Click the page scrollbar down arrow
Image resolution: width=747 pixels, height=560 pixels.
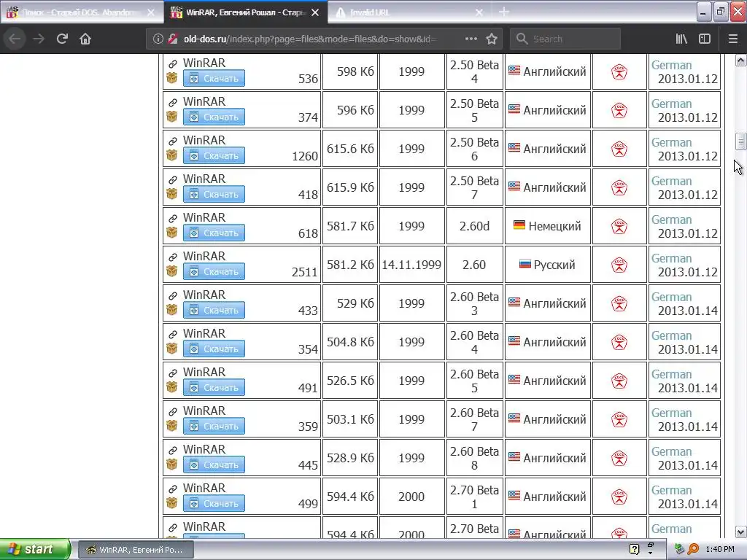point(740,532)
